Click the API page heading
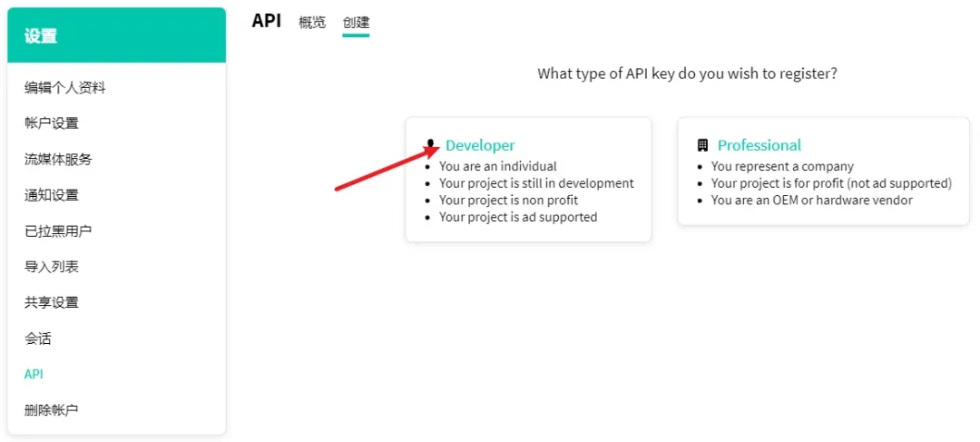The image size is (980, 442). (267, 21)
